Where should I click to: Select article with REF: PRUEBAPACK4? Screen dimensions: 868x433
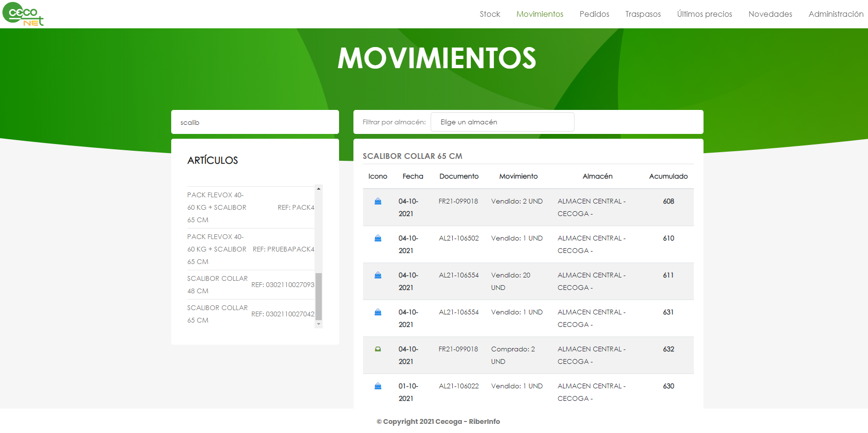pyautogui.click(x=250, y=249)
